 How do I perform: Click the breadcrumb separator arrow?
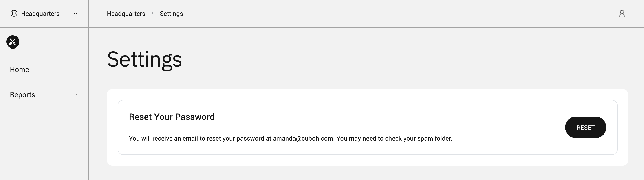point(152,13)
